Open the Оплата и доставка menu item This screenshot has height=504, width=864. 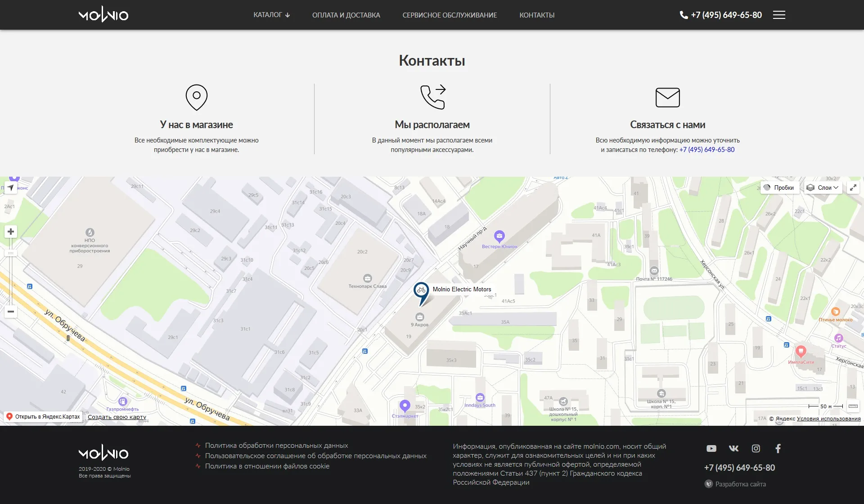click(x=346, y=15)
